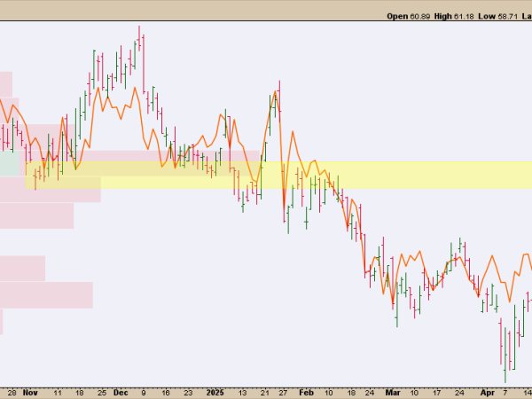Click the 14 date label in April

pyautogui.click(x=528, y=393)
